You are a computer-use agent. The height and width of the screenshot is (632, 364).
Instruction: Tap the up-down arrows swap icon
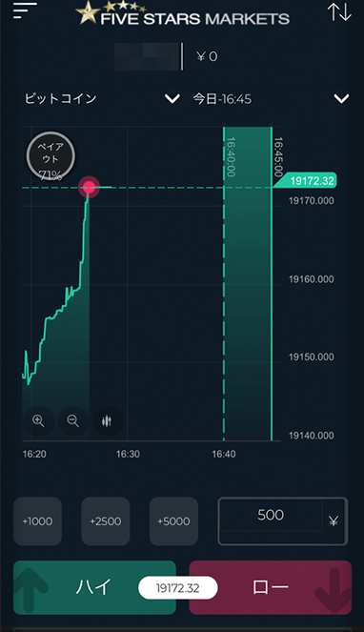pyautogui.click(x=339, y=11)
